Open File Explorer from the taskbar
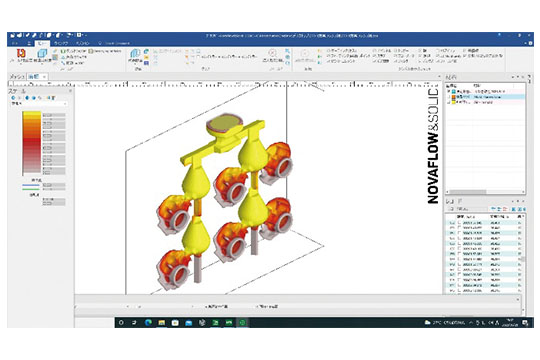 162,322
